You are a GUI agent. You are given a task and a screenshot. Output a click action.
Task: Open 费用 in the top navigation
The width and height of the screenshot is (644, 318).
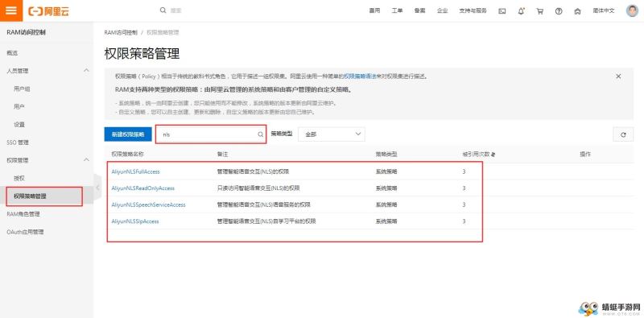374,10
